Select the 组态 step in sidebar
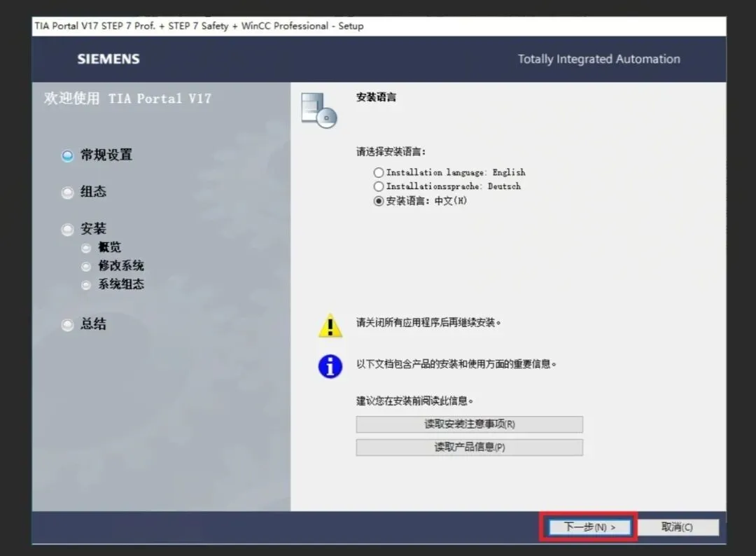The height and width of the screenshot is (556, 756). click(93, 191)
